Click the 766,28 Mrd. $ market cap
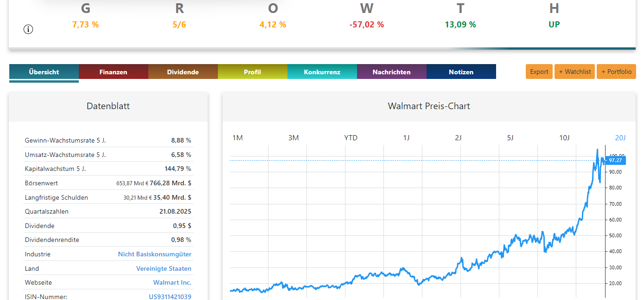The width and height of the screenshot is (644, 300). point(171,183)
